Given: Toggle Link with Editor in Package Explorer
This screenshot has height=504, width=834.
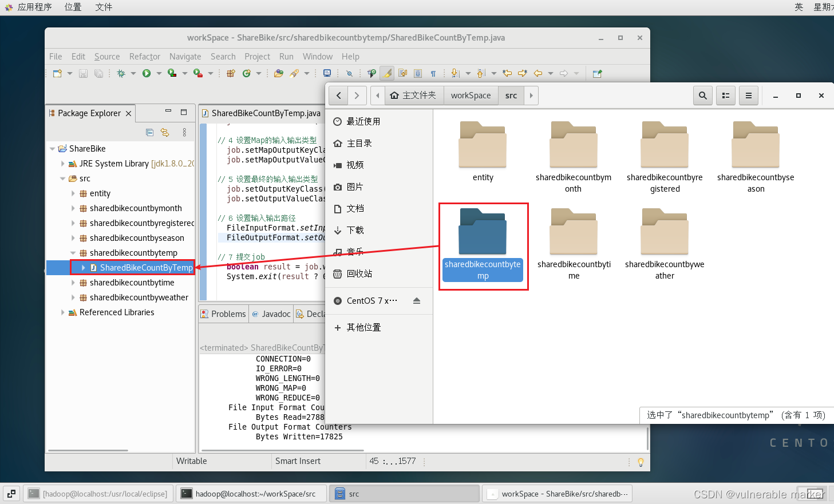Looking at the screenshot, I should click(x=165, y=132).
